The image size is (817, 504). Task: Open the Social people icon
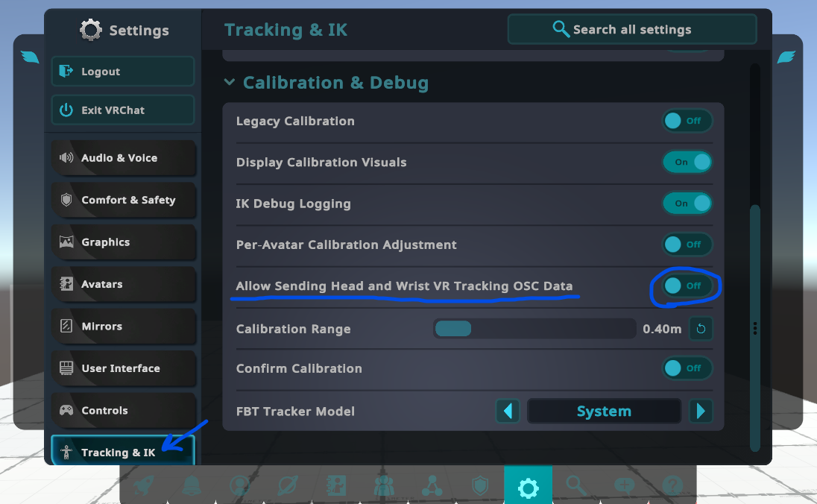tap(384, 486)
